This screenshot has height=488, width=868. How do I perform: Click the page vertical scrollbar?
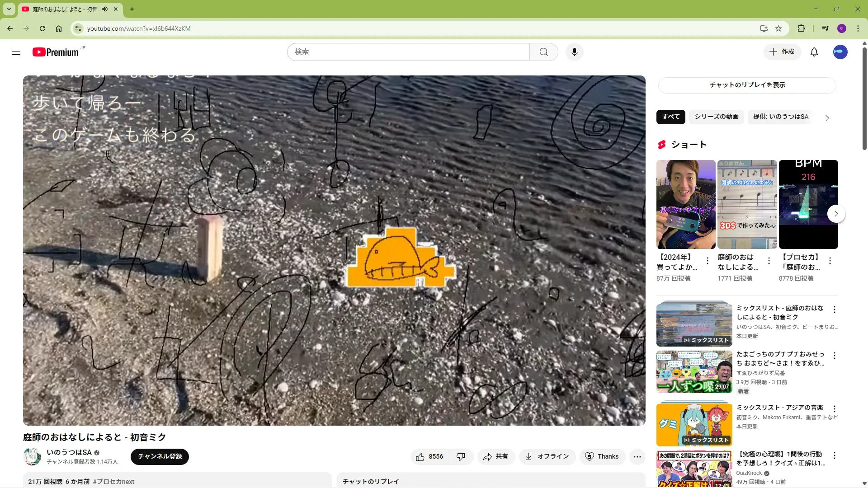(x=864, y=99)
